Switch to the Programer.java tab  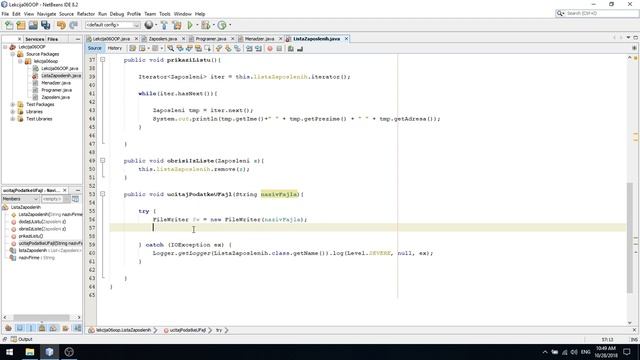(211, 39)
